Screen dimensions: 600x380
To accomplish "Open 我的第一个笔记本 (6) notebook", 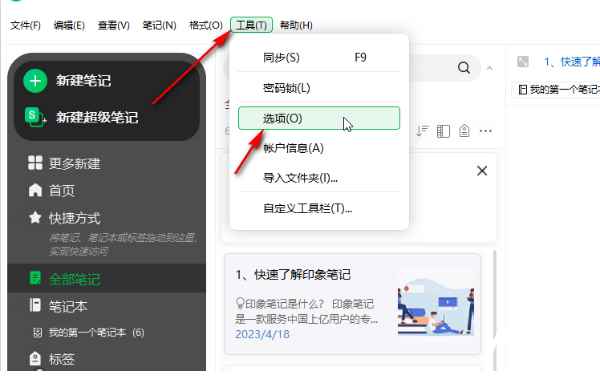I will pos(96,332).
